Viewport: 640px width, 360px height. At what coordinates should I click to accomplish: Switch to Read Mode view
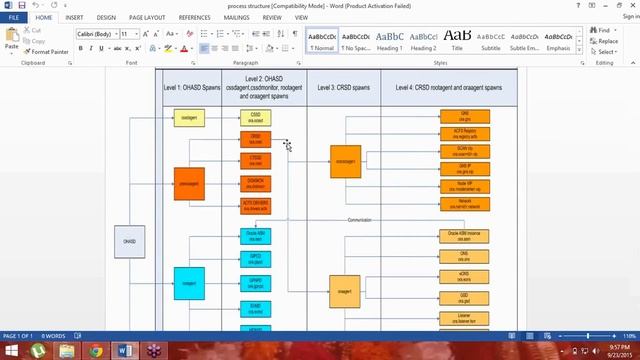coord(512,336)
